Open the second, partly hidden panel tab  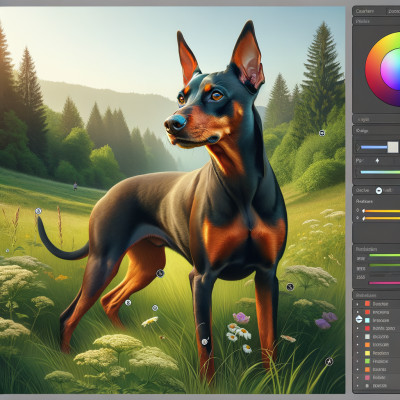pos(393,11)
